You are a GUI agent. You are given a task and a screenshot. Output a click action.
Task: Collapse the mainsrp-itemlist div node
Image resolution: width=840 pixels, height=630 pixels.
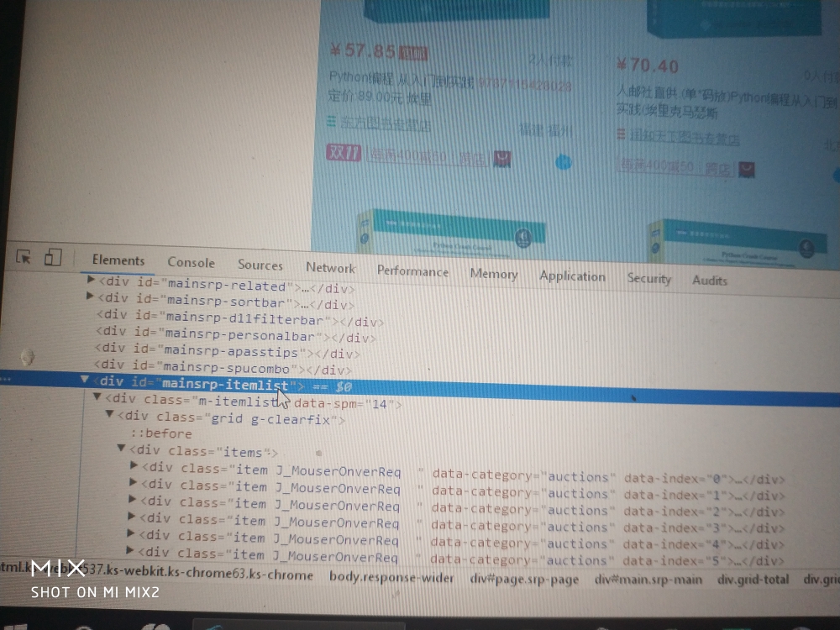(85, 380)
